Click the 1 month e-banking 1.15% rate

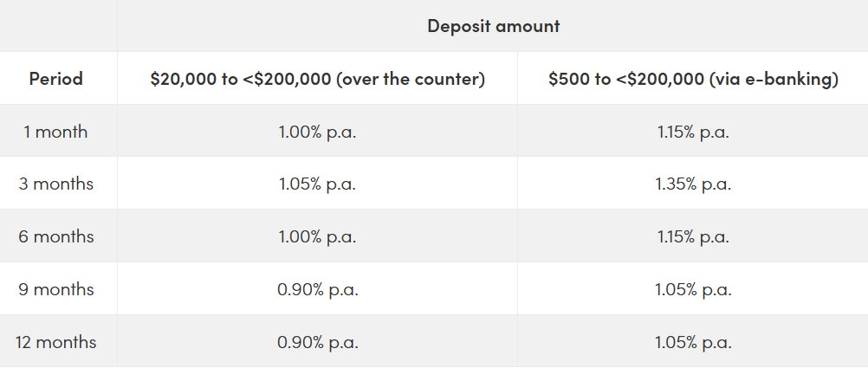point(693,132)
